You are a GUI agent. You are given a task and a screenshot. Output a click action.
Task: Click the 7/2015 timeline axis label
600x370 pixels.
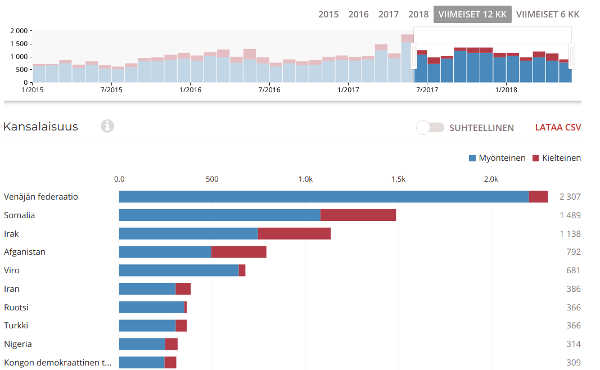click(x=111, y=90)
